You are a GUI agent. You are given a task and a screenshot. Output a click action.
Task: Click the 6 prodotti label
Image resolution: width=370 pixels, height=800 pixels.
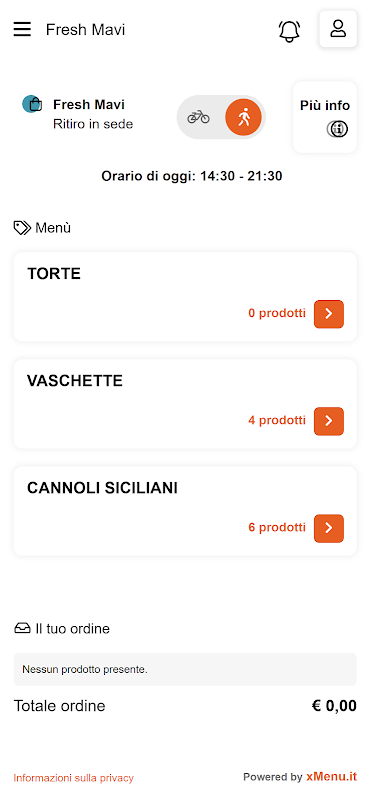(x=277, y=528)
